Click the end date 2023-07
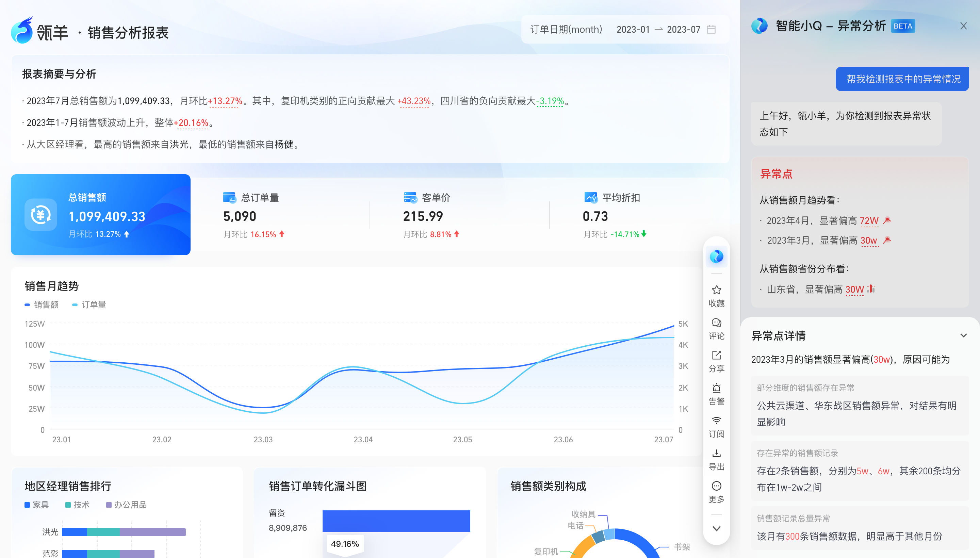 point(683,30)
